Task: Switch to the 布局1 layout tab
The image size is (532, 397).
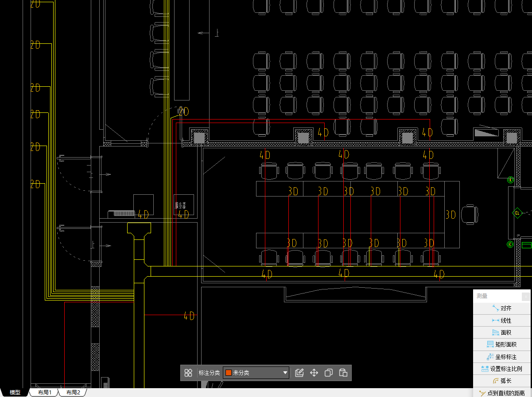Action: pyautogui.click(x=44, y=393)
